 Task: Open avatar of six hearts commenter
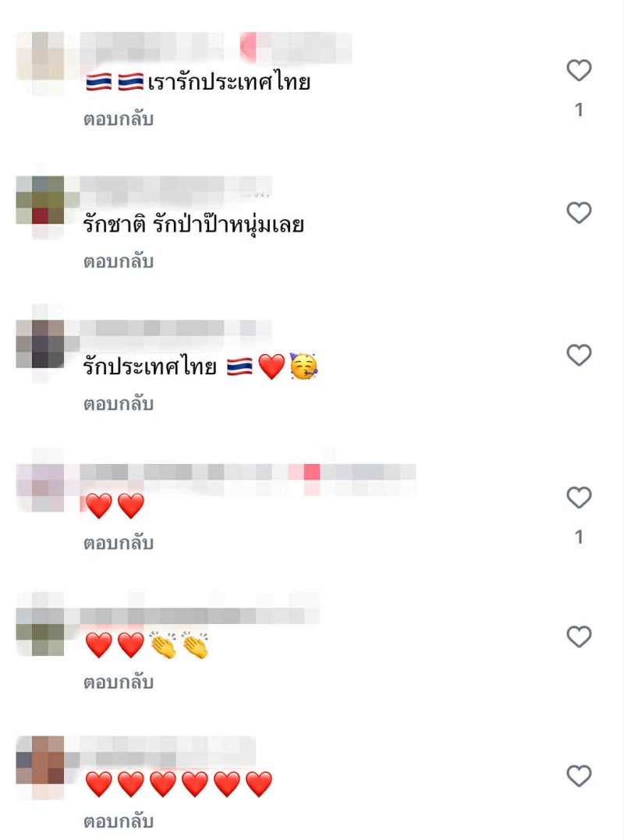click(x=41, y=760)
